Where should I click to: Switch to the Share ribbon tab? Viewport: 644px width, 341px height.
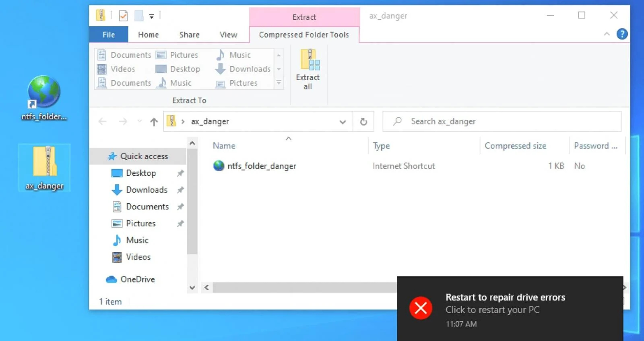(189, 35)
